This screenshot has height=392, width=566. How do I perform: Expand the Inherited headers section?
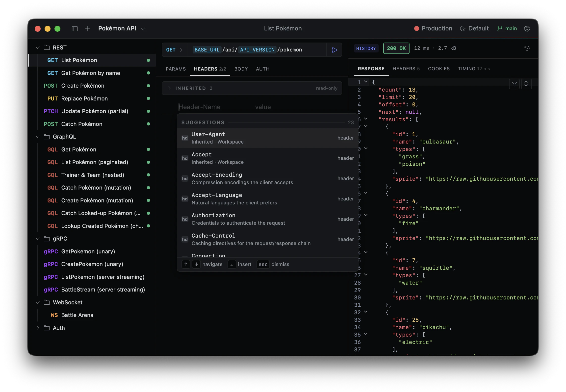(252, 88)
